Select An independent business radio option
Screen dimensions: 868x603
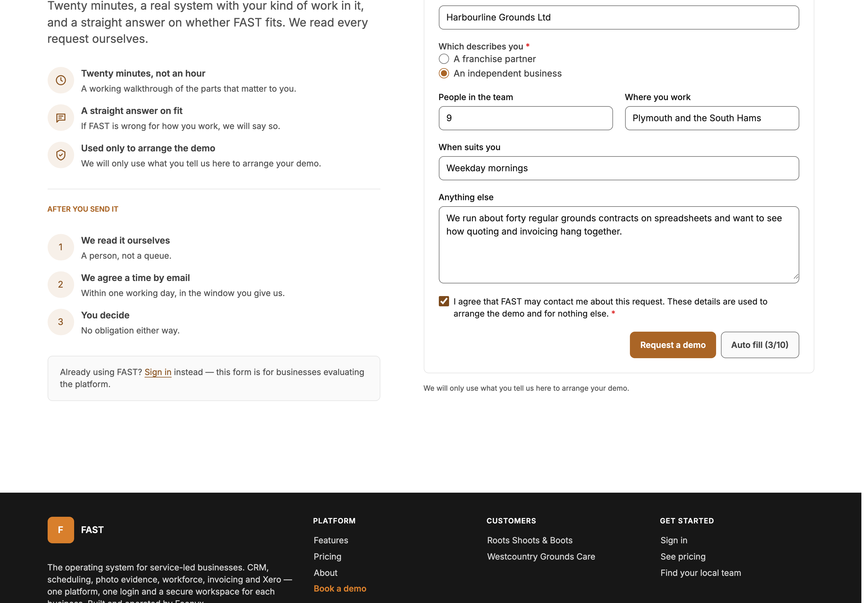(x=444, y=73)
